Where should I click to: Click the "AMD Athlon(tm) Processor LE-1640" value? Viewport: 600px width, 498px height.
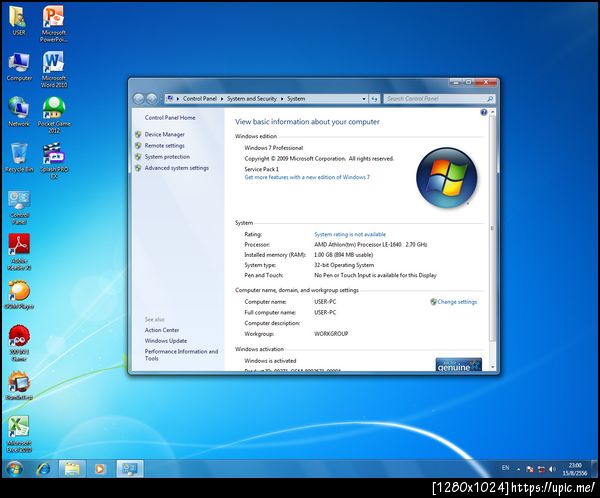(x=358, y=244)
